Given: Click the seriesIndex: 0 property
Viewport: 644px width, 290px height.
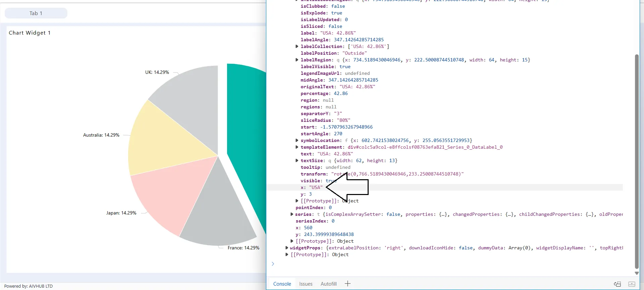Looking at the screenshot, I should pos(315,221).
